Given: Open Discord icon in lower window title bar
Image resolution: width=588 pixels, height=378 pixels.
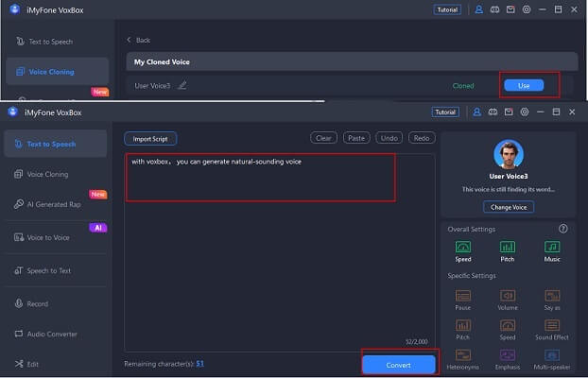Looking at the screenshot, I should click(x=493, y=112).
